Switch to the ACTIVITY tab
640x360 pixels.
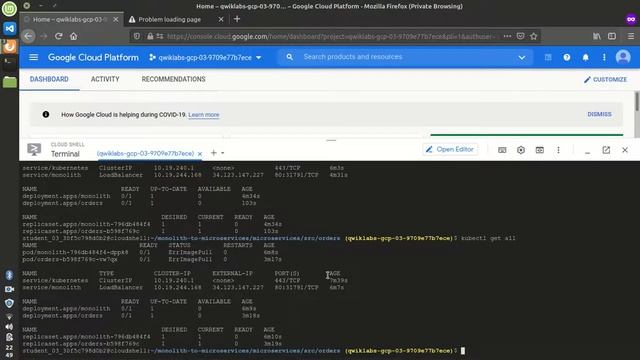[x=105, y=79]
